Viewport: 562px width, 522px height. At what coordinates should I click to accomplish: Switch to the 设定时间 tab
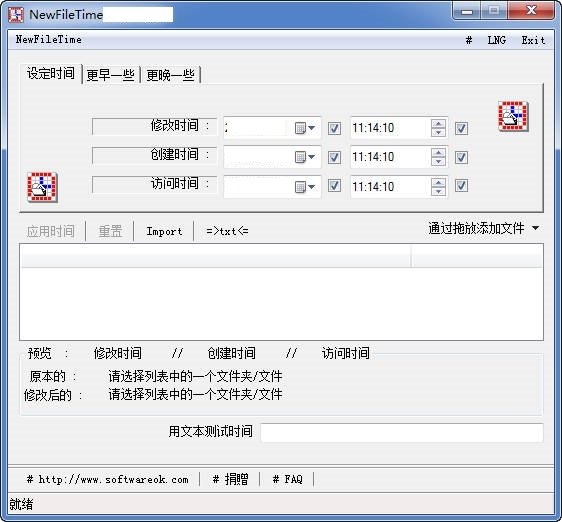51,73
